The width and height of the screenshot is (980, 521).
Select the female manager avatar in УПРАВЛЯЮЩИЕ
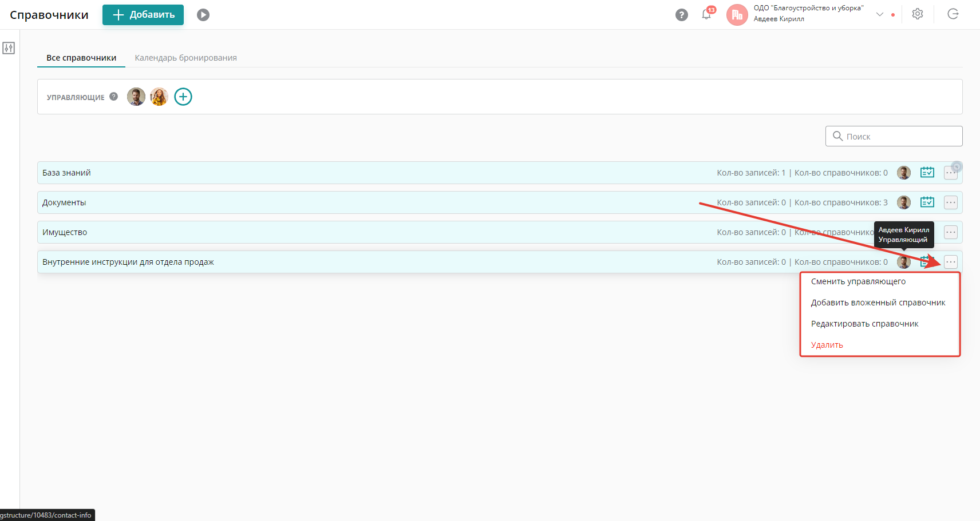pos(159,97)
